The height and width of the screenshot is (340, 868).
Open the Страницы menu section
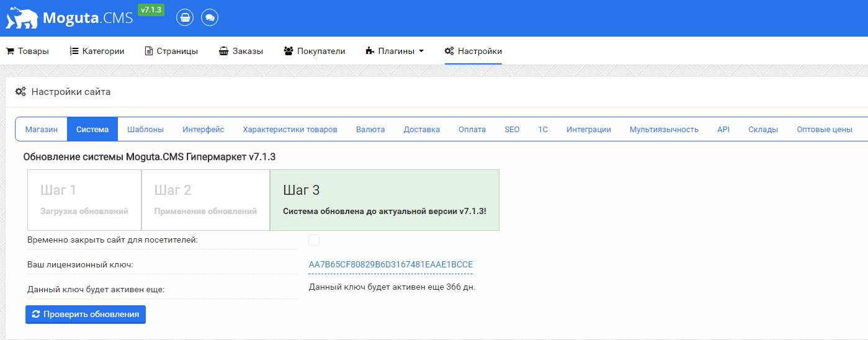(x=171, y=51)
